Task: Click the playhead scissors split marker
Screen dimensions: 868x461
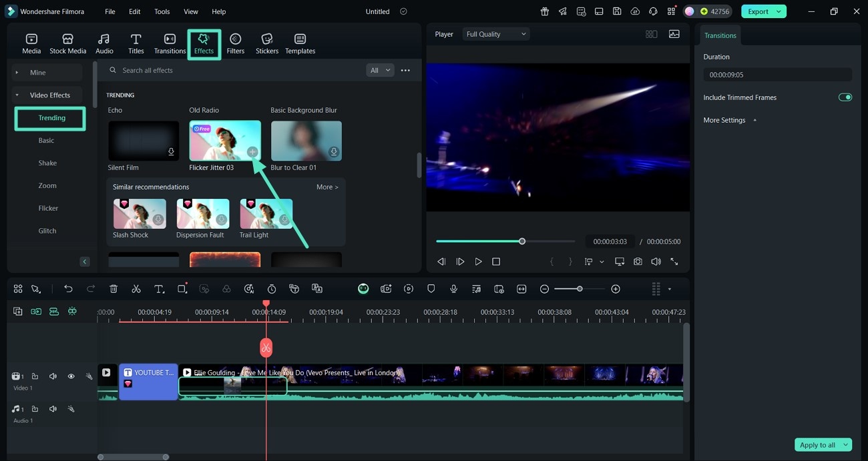Action: (x=266, y=348)
